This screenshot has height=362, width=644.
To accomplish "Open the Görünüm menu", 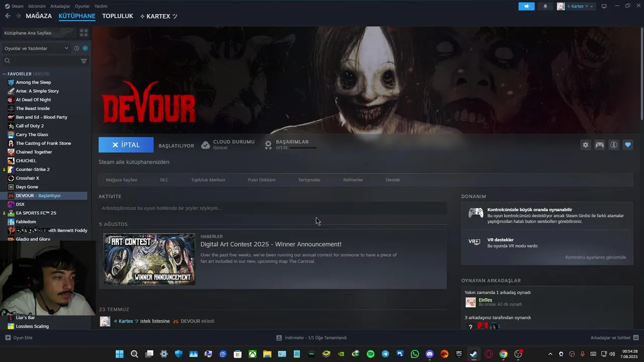I will coord(37,6).
